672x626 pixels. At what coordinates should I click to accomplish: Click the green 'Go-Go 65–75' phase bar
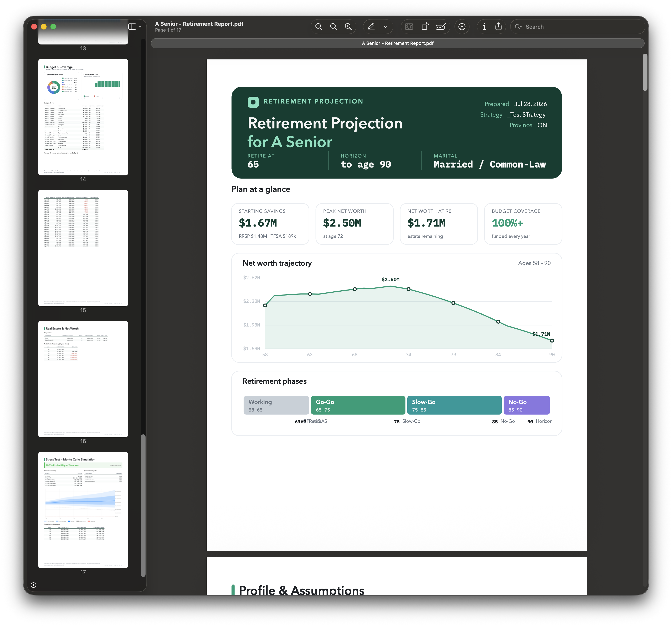tap(358, 405)
